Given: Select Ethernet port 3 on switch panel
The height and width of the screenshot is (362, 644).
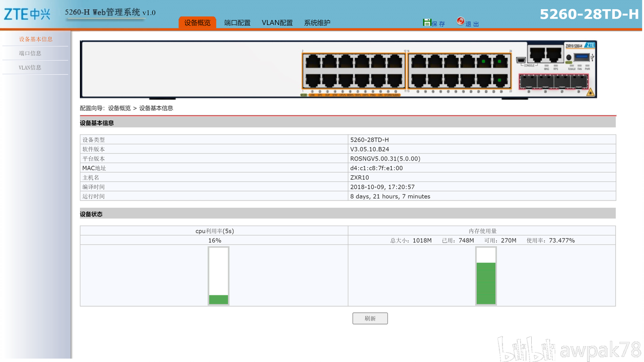Looking at the screenshot, I should (x=330, y=81).
